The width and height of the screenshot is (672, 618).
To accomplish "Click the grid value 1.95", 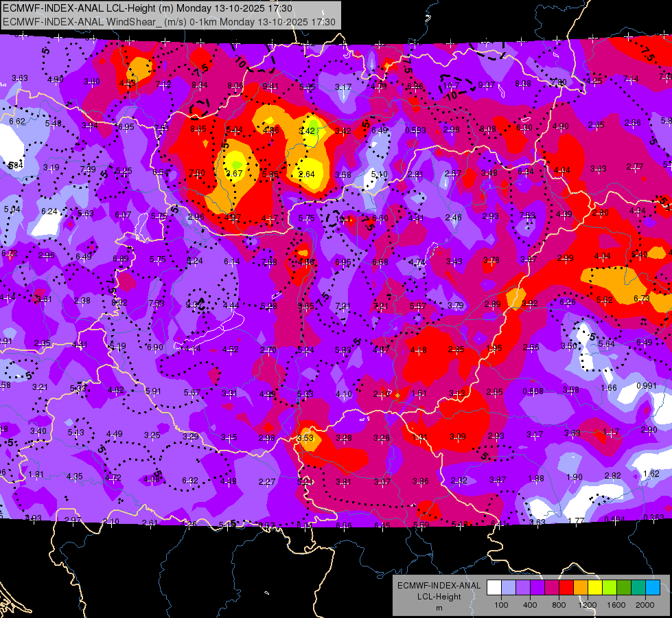I will click(x=495, y=348).
